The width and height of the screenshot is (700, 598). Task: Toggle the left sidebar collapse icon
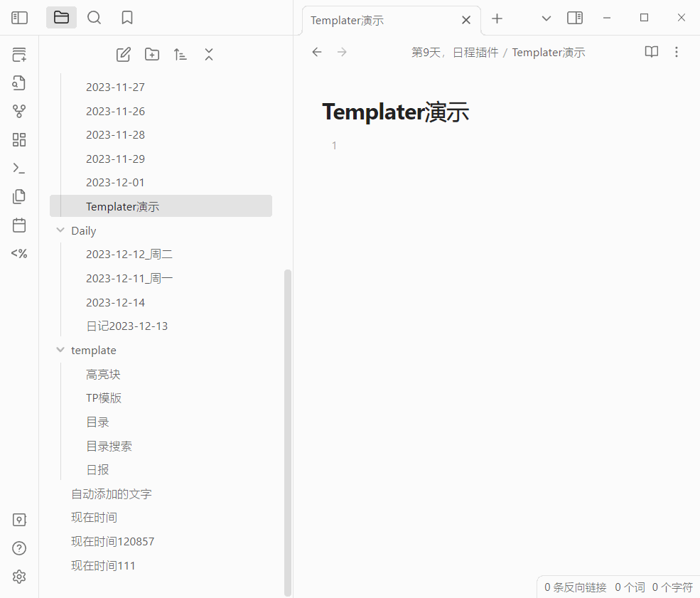(x=19, y=17)
